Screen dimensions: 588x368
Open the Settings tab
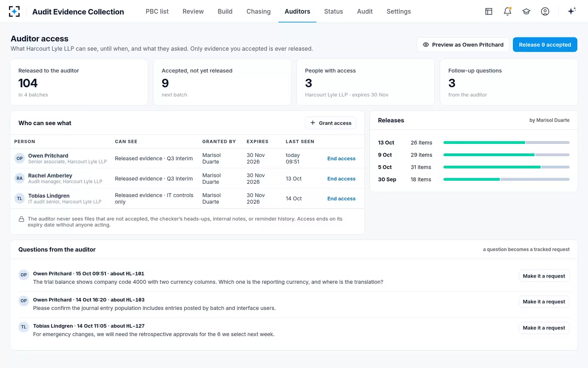click(x=399, y=11)
